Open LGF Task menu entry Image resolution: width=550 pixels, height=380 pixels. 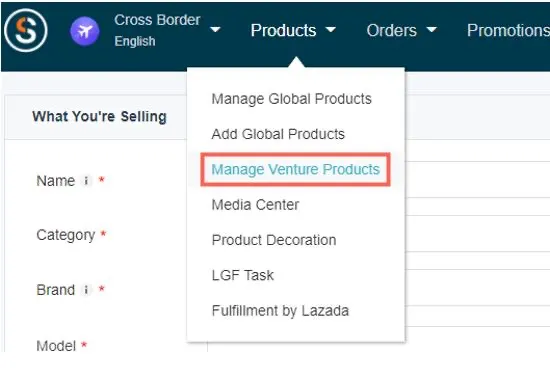tap(243, 275)
